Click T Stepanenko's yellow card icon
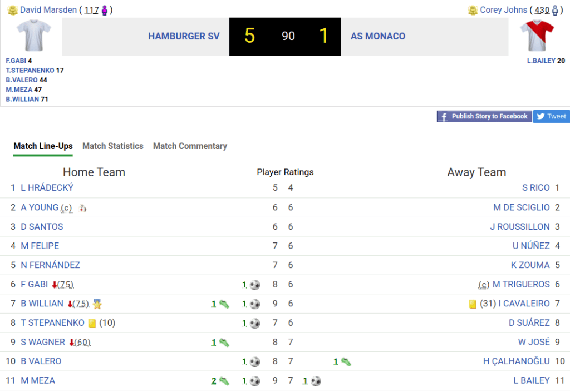570x392 pixels. point(92,323)
